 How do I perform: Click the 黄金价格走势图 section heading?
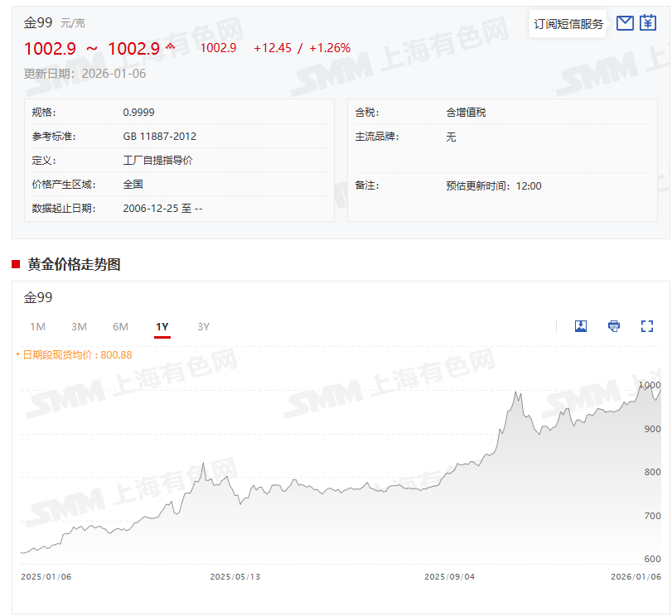coord(74,264)
